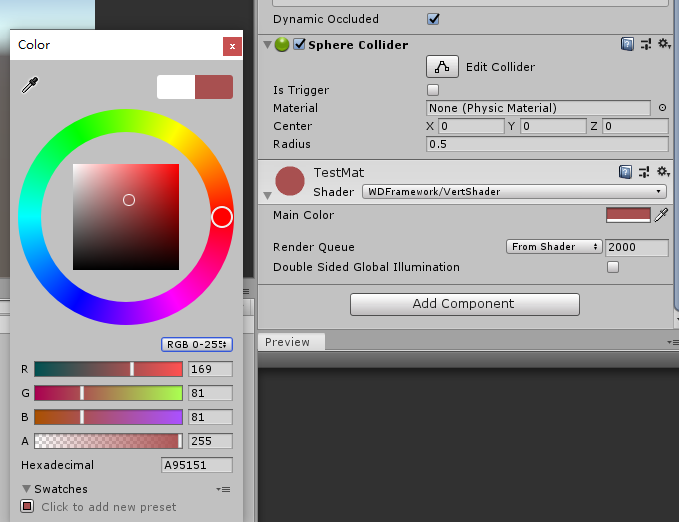This screenshot has width=679, height=522.
Task: Open Sphere Collider help reference
Action: pyautogui.click(x=627, y=44)
